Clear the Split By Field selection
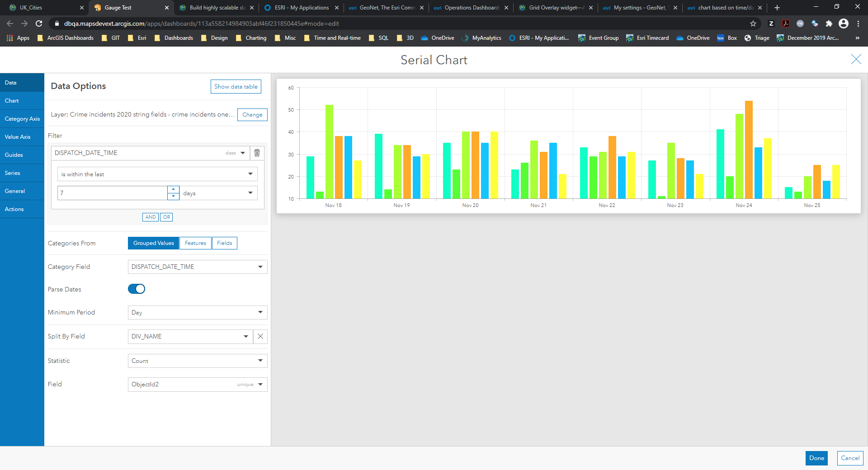This screenshot has height=470, width=868. click(x=260, y=336)
